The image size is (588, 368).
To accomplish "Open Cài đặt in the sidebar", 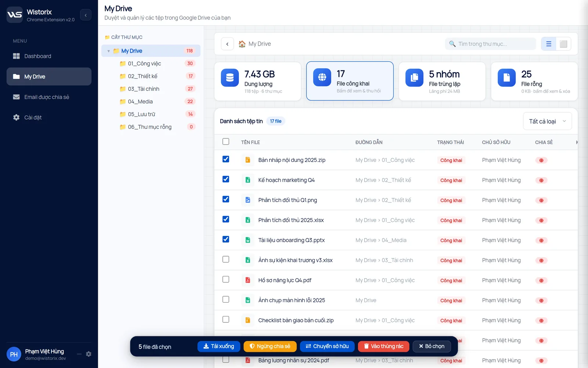I will point(49,117).
